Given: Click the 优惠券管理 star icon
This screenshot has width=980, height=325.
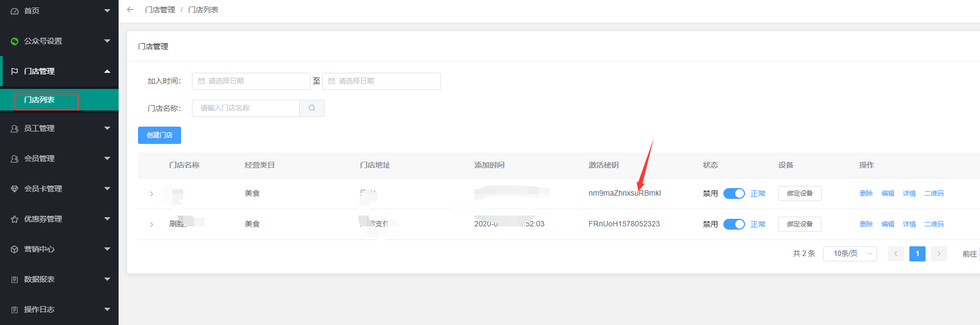Looking at the screenshot, I should click(x=15, y=219).
